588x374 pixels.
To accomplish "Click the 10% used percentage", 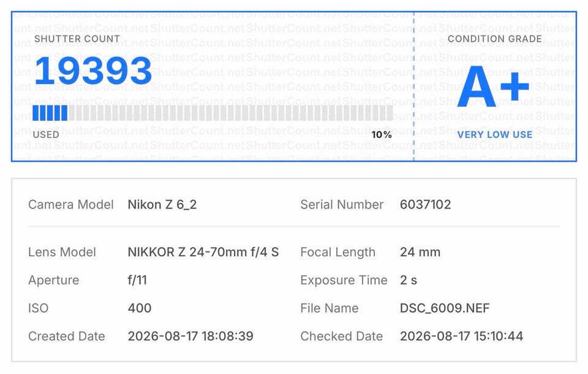I will [x=382, y=134].
